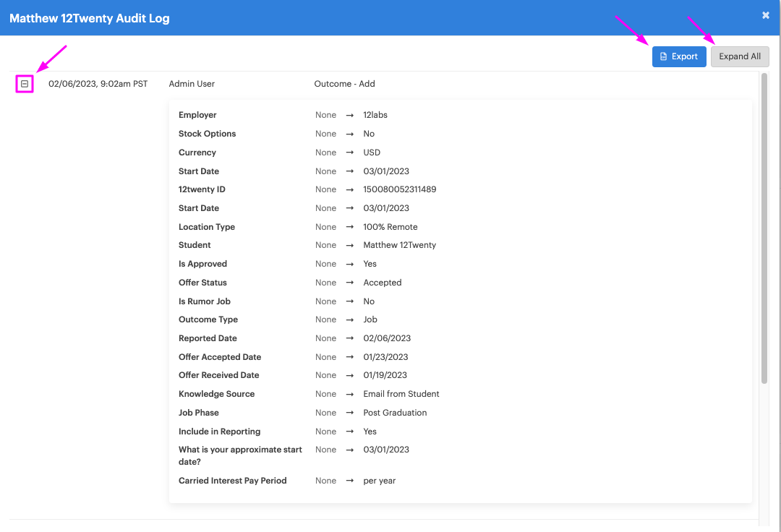Click the Outcome - Add action label

(x=344, y=84)
